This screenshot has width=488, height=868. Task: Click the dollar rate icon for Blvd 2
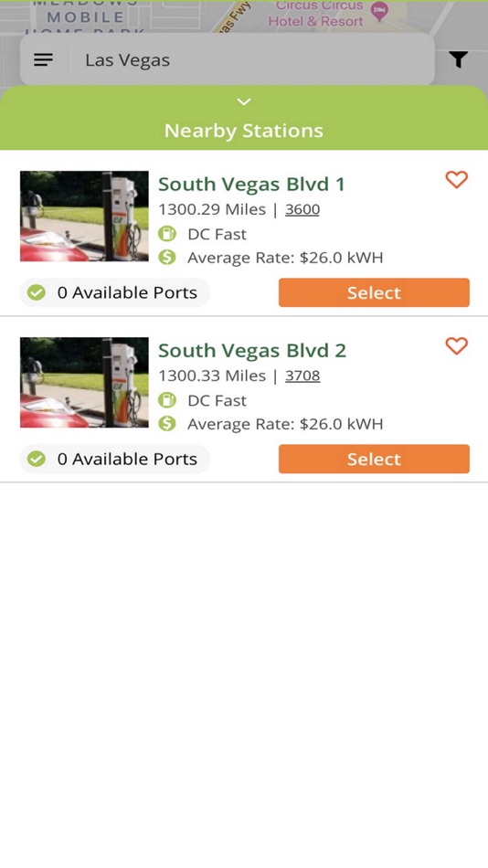166,423
